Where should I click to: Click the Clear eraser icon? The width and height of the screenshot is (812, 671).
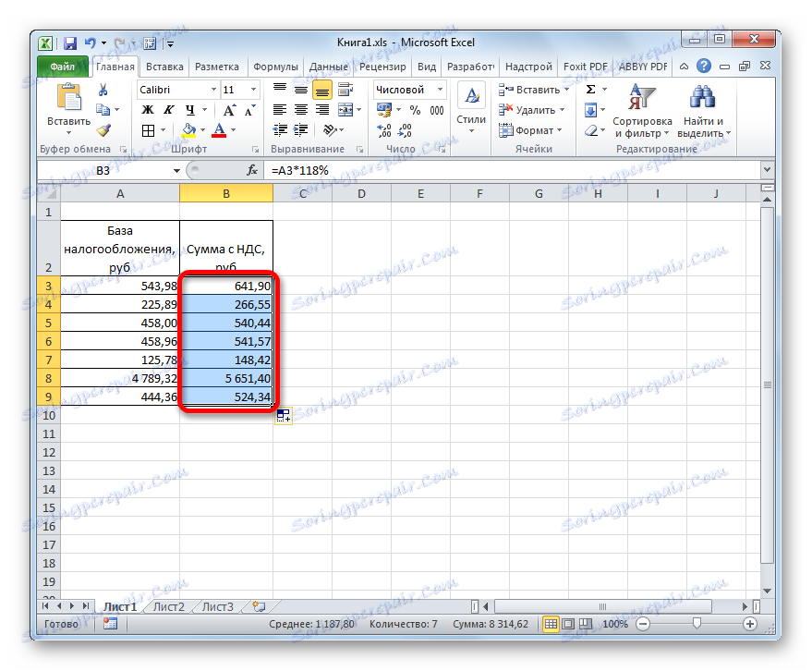click(x=591, y=130)
